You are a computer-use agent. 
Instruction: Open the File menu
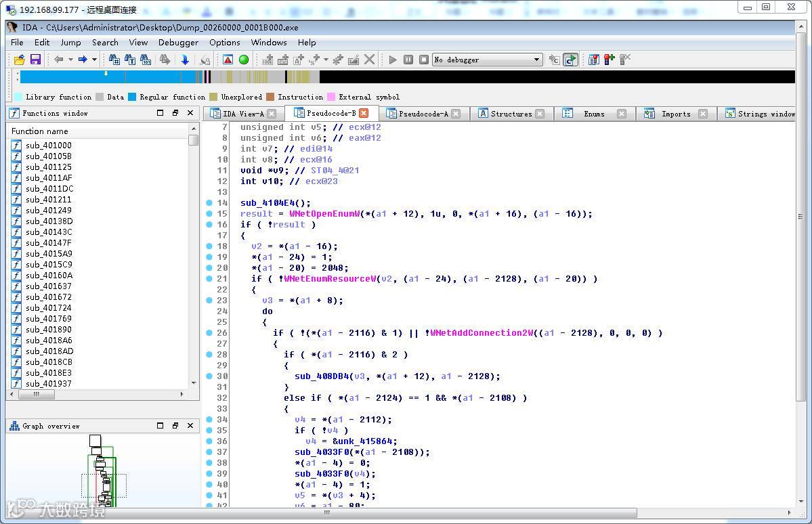click(x=17, y=43)
